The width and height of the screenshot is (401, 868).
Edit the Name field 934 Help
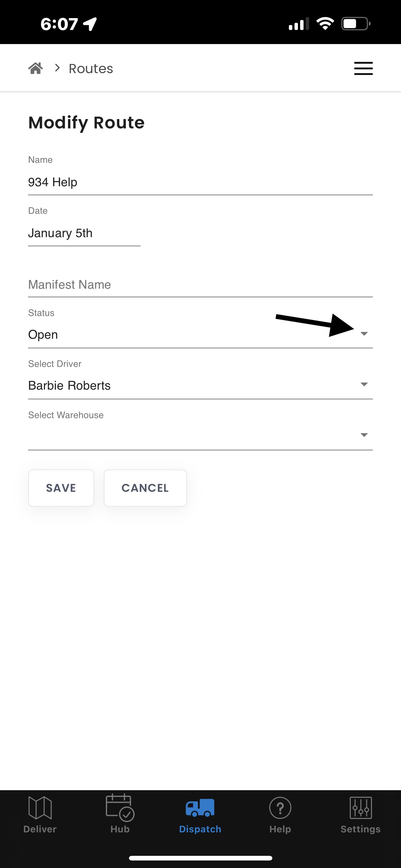pyautogui.click(x=200, y=182)
